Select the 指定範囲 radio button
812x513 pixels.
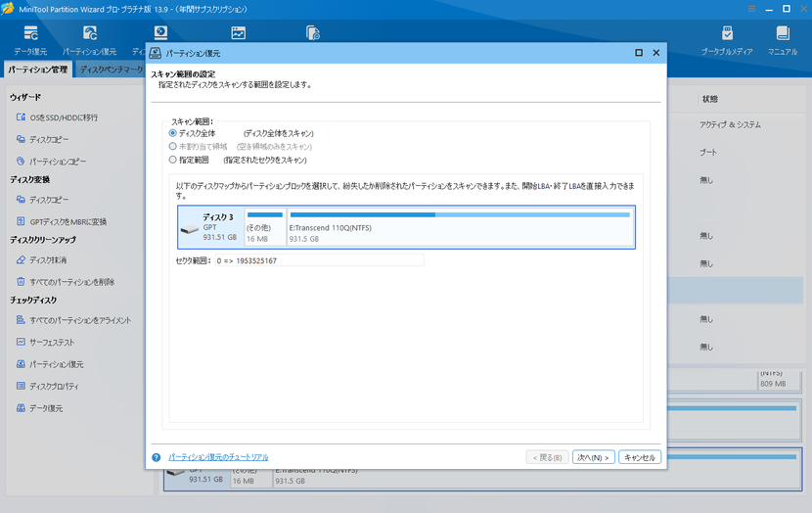tap(173, 160)
